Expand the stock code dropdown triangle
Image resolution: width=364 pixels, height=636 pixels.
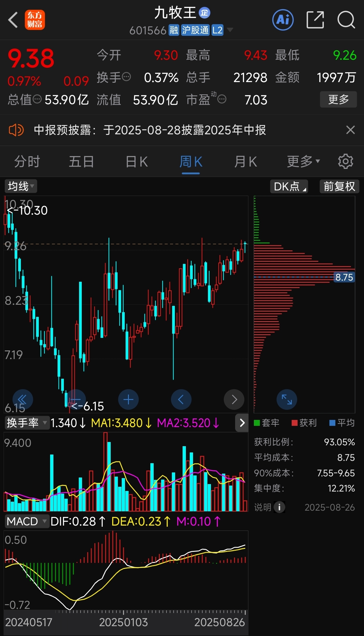tap(230, 30)
